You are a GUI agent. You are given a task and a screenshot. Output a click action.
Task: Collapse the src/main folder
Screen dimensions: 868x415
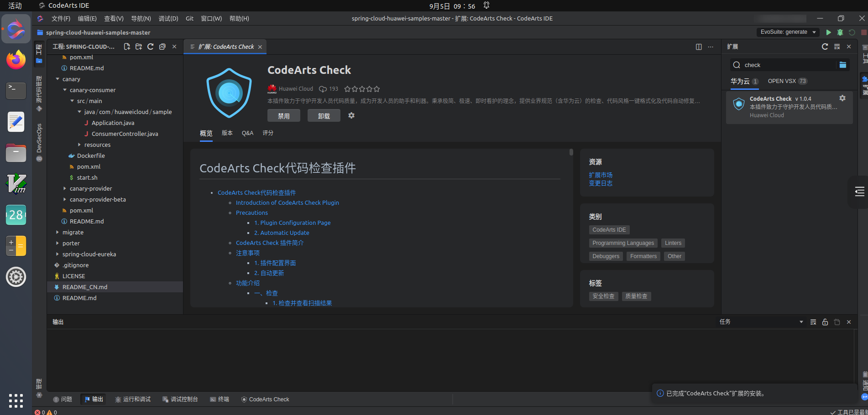point(72,101)
